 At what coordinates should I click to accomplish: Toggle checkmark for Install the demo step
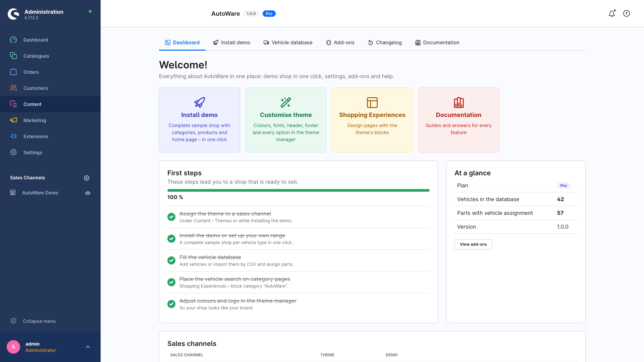(171, 239)
